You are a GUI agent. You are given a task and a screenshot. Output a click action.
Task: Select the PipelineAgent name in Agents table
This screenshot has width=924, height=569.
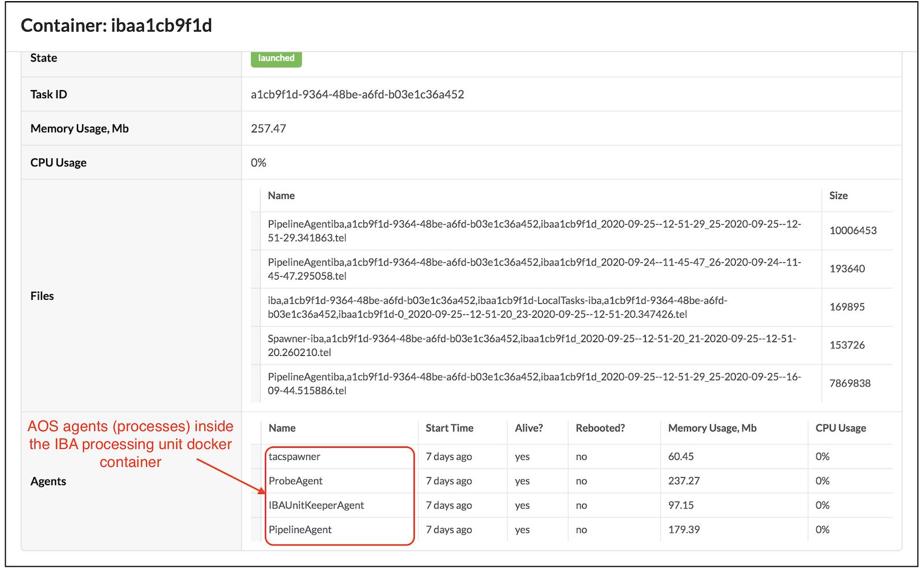coord(300,530)
